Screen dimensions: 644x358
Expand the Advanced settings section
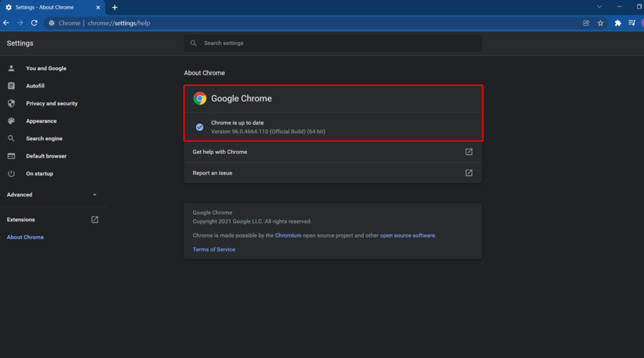click(52, 195)
